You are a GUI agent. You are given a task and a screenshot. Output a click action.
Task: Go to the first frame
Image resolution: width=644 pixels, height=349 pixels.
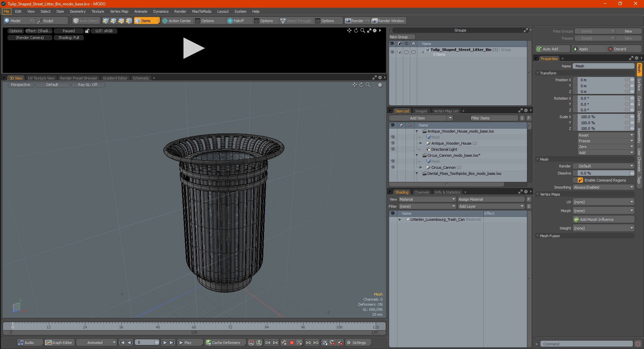tap(122, 343)
